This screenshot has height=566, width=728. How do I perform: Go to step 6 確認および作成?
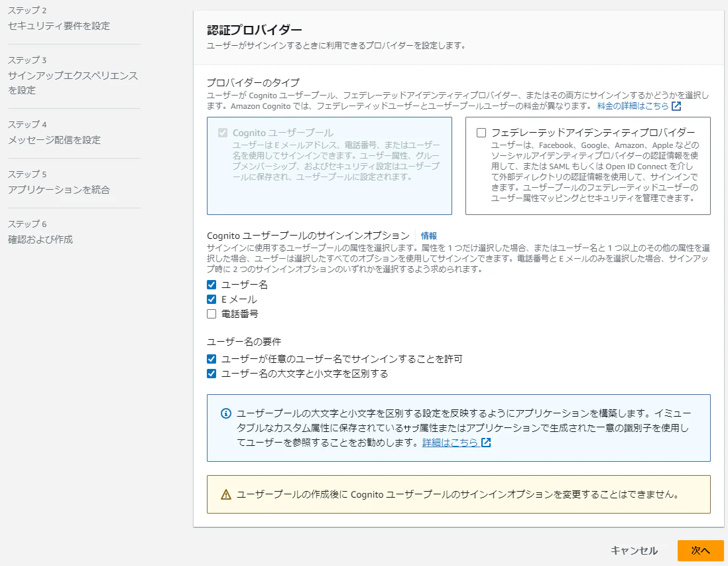pyautogui.click(x=40, y=240)
